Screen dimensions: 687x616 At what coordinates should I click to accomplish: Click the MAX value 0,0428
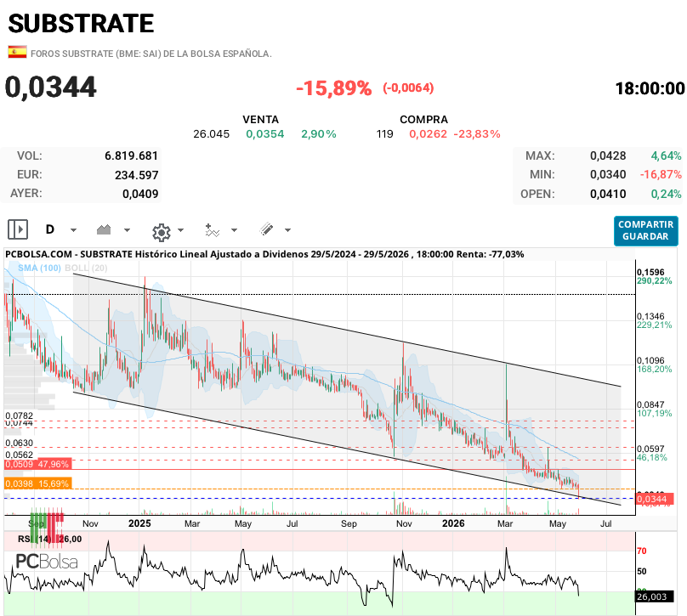608,155
